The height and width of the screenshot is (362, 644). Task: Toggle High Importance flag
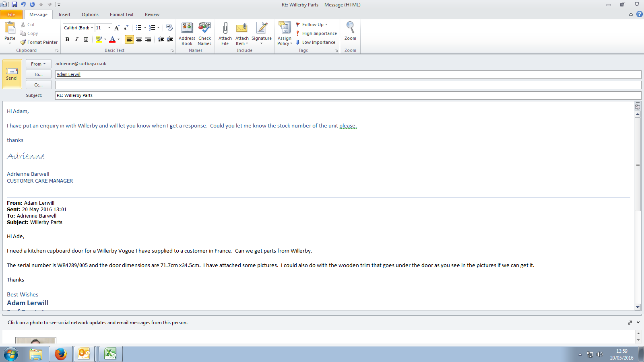(x=316, y=33)
